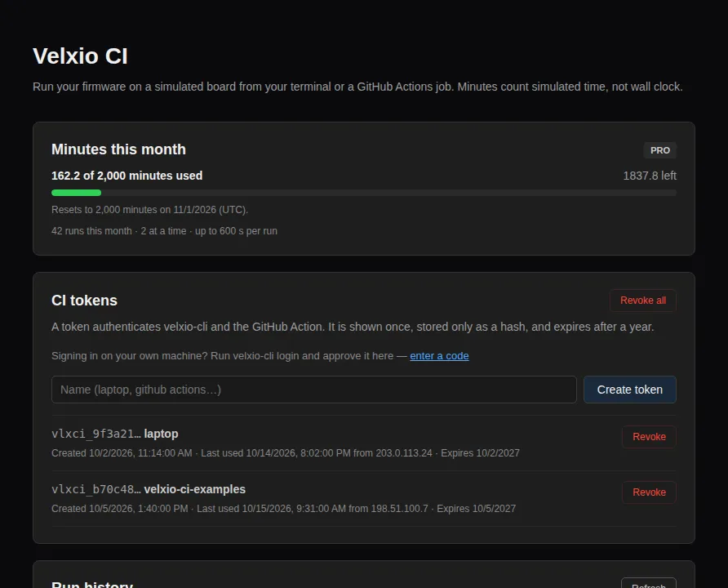728x588 pixels.
Task: Click the CI tokens heading
Action: (84, 301)
